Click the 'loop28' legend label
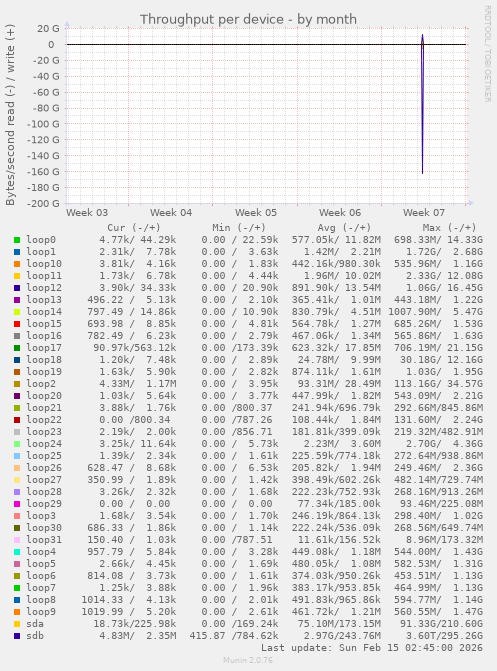This screenshot has width=497, height=671. coord(44,491)
